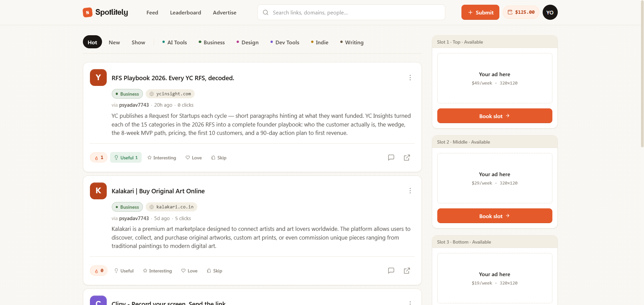Toggle Interesting reaction on Kalakari post

[x=157, y=271]
